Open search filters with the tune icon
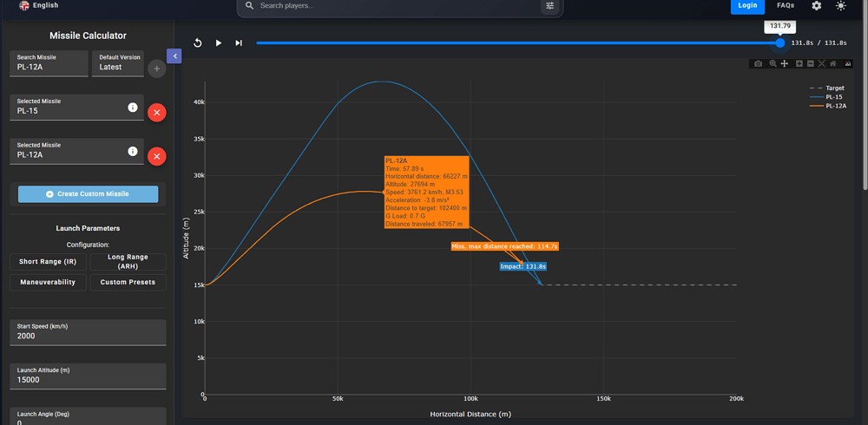 pyautogui.click(x=549, y=5)
